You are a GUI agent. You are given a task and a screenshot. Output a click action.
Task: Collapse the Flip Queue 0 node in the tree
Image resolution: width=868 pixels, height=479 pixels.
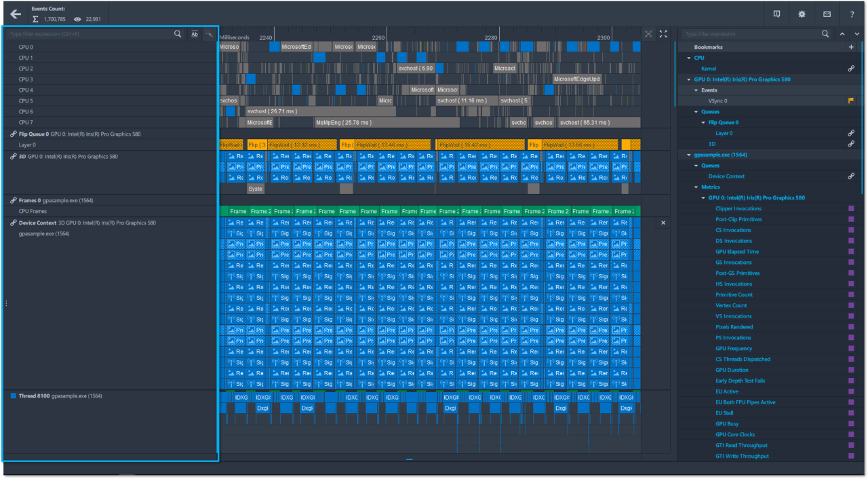704,122
